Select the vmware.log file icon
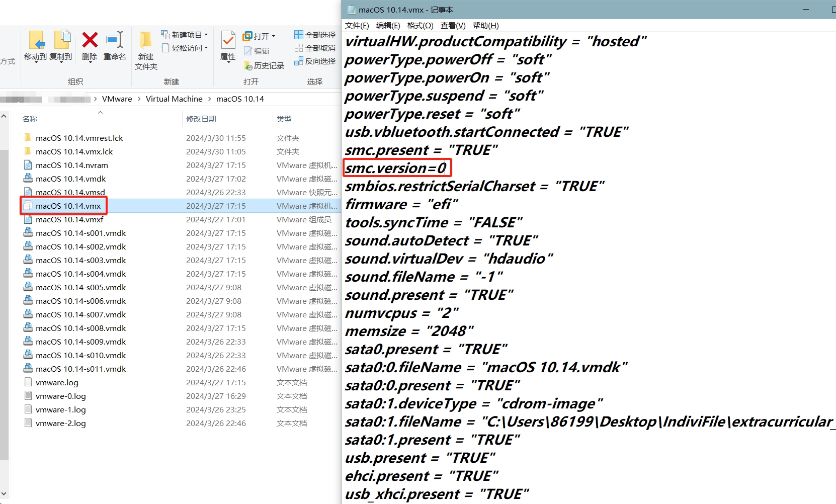 pos(28,382)
